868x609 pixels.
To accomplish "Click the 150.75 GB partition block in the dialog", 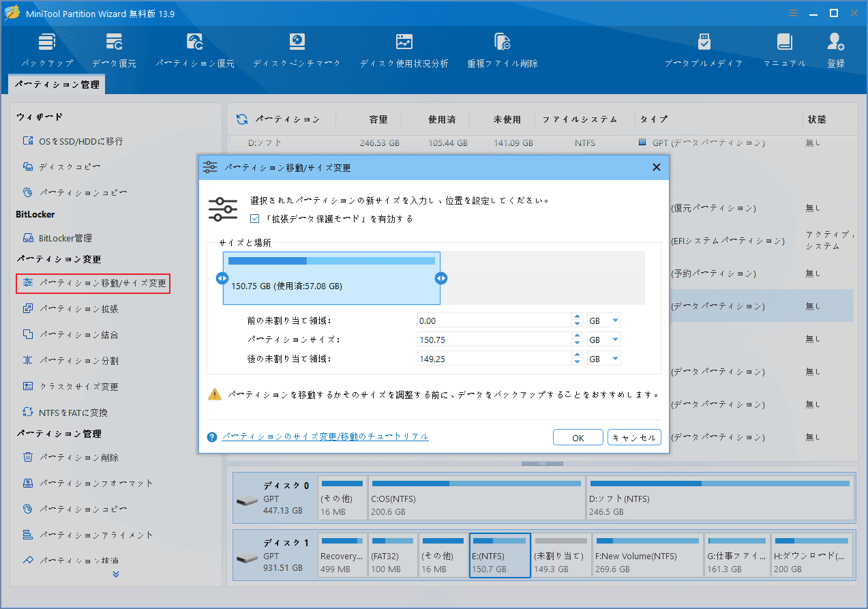I will (x=331, y=278).
